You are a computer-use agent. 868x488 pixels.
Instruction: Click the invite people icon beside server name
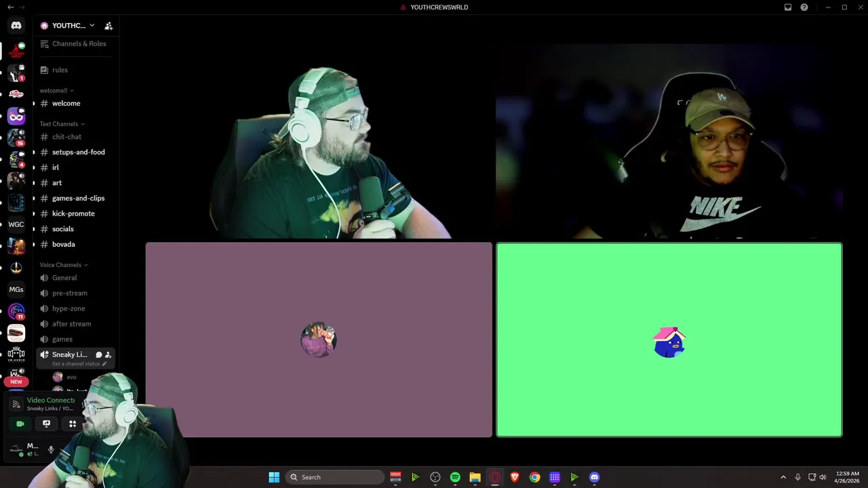108,26
